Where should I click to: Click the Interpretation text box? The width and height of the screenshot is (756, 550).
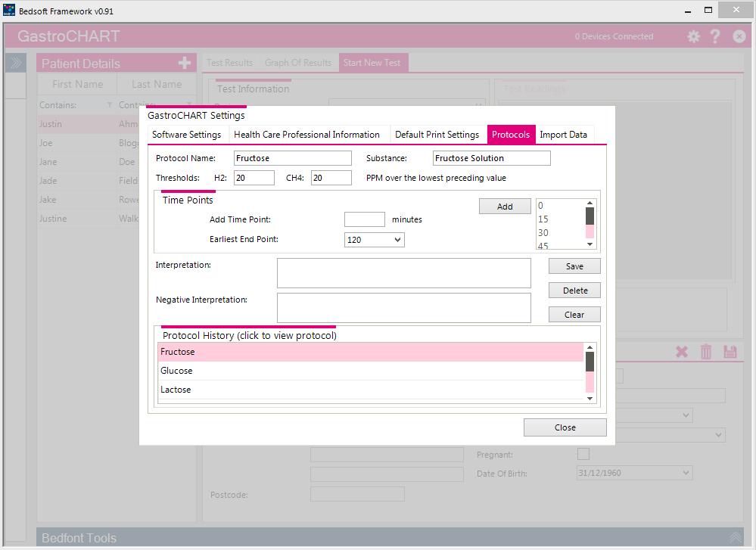point(404,273)
